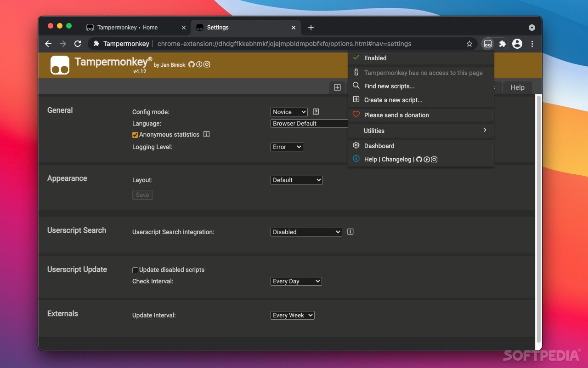
Task: Click the address bar URL
Action: pos(284,44)
